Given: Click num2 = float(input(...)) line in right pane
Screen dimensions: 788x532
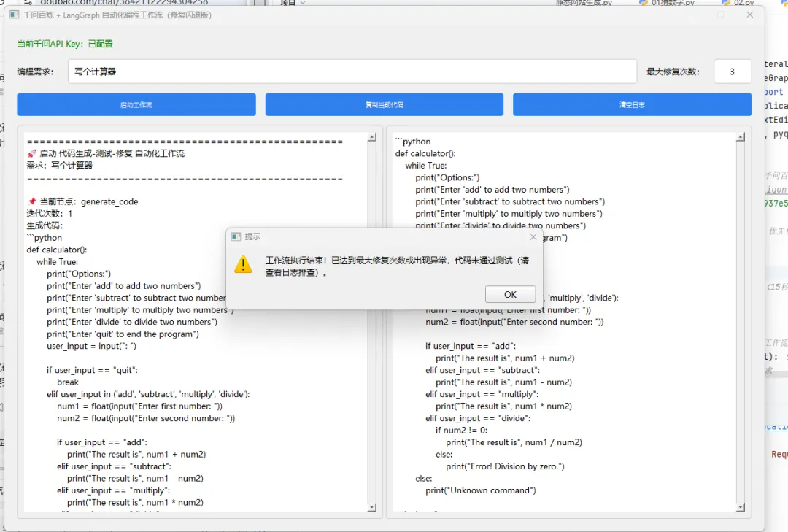Looking at the screenshot, I should pyautogui.click(x=514, y=322).
